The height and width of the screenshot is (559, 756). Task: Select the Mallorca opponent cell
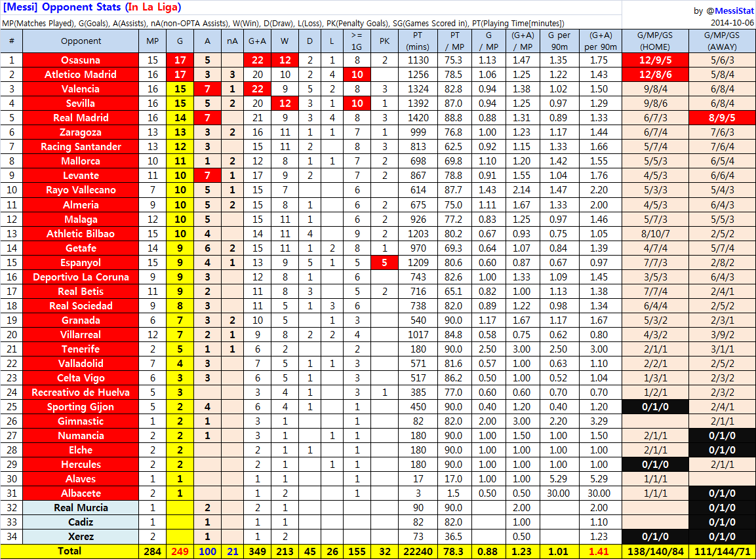pos(81,161)
